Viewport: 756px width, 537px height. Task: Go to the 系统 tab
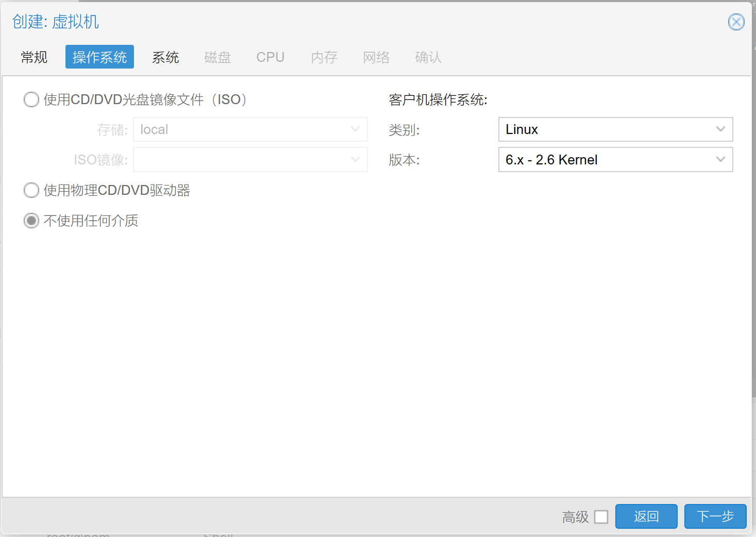pyautogui.click(x=165, y=57)
